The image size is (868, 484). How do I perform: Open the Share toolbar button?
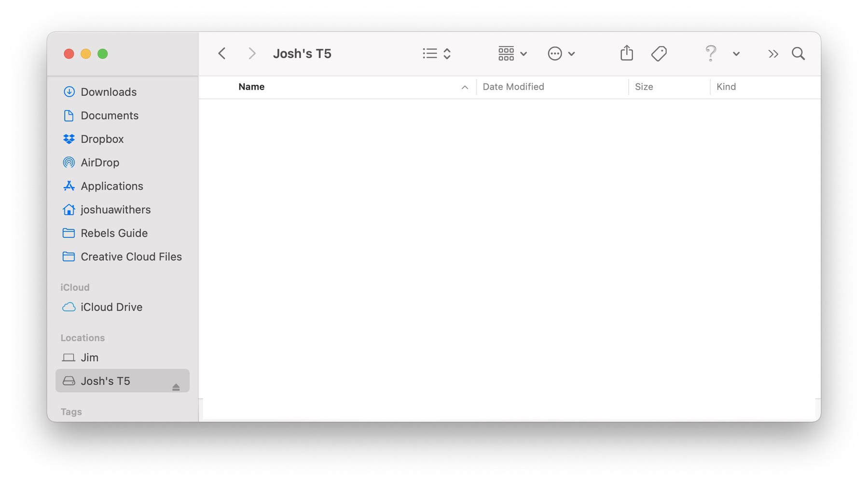(x=626, y=53)
